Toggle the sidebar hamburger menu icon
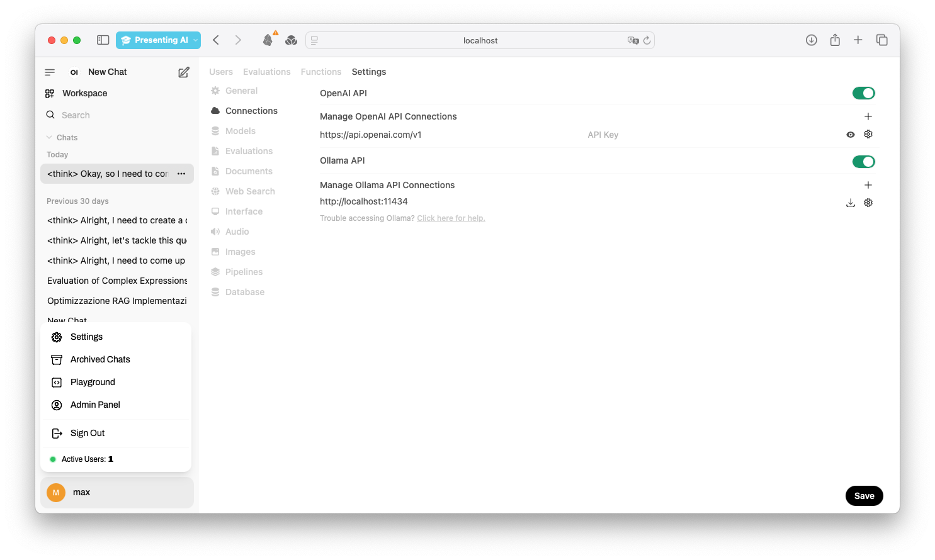Screen dimensions: 935x560 coord(50,72)
